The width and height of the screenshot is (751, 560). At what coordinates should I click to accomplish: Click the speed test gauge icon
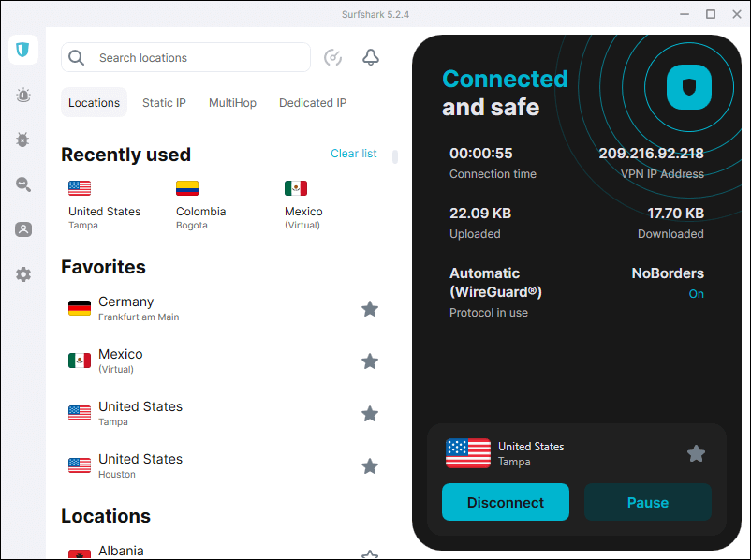coord(332,57)
